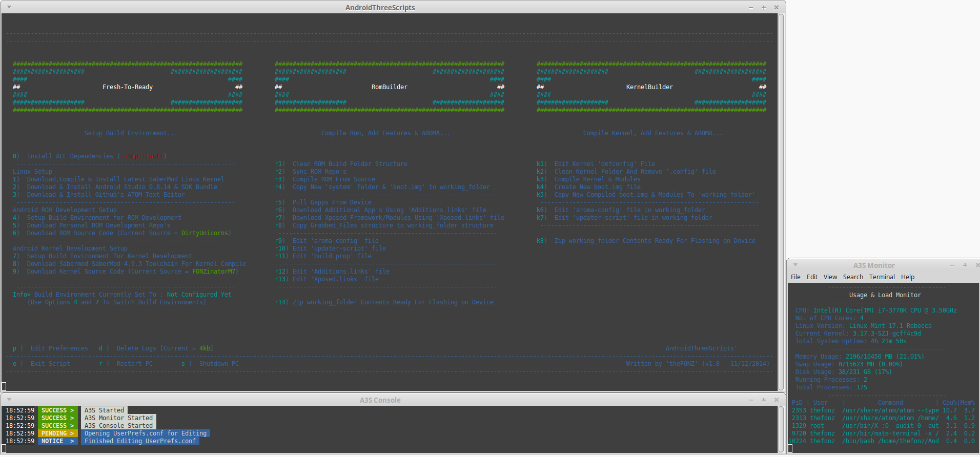The width and height of the screenshot is (980, 457).
Task: Click 'Download & Install Android Studio' line
Action: click(x=115, y=187)
